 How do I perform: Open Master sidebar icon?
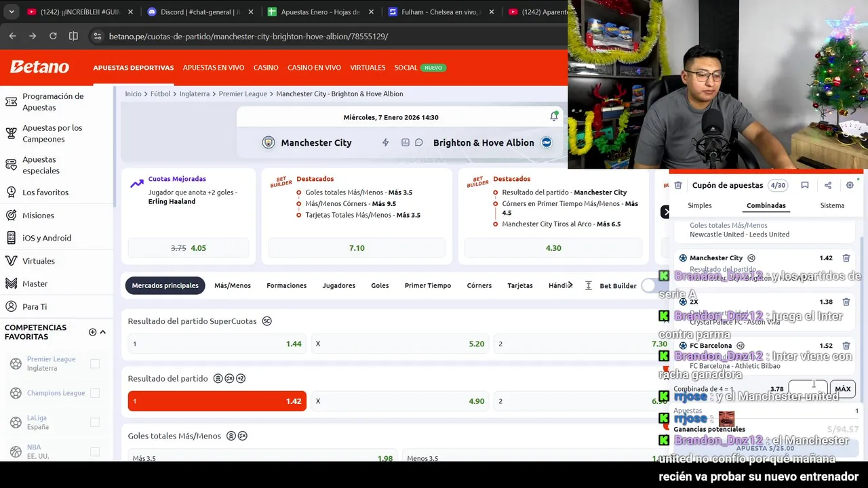[11, 283]
